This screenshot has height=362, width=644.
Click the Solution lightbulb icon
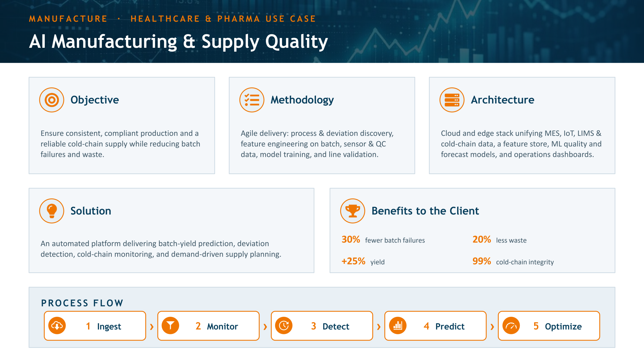point(52,211)
